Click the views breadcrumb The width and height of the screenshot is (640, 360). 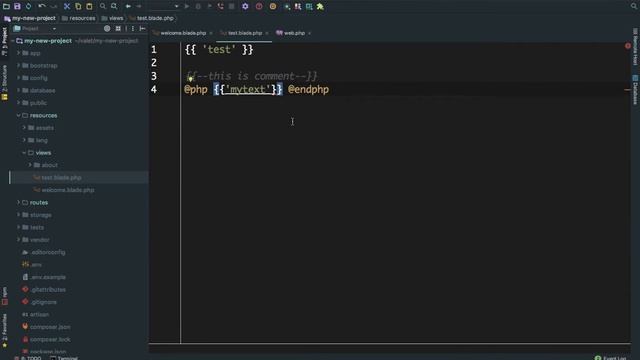click(x=112, y=18)
